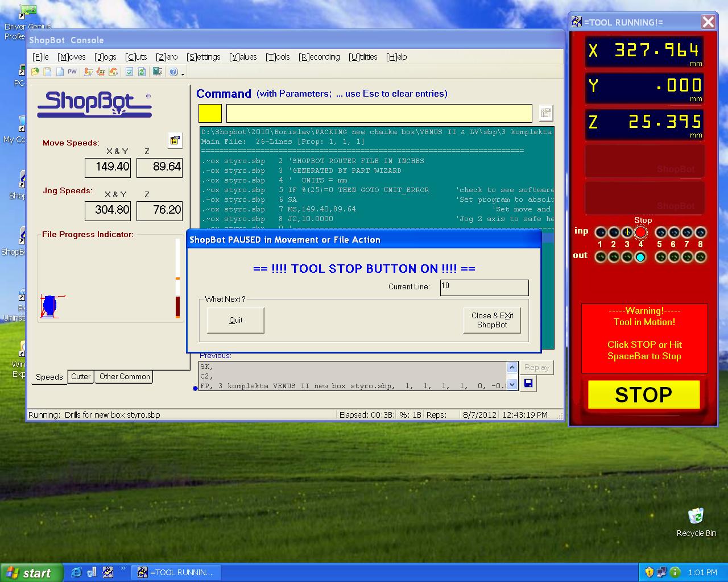The width and height of the screenshot is (728, 582).
Task: Click the open file folder toolbar icon
Action: click(35, 72)
